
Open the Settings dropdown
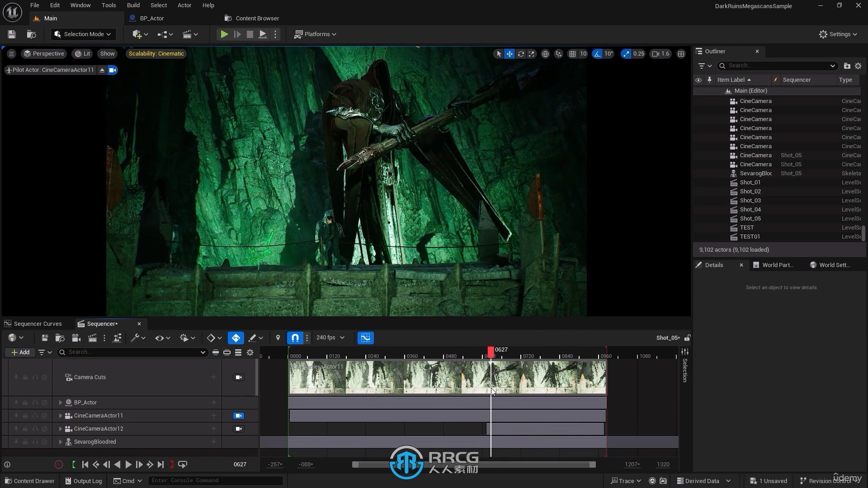(x=838, y=34)
